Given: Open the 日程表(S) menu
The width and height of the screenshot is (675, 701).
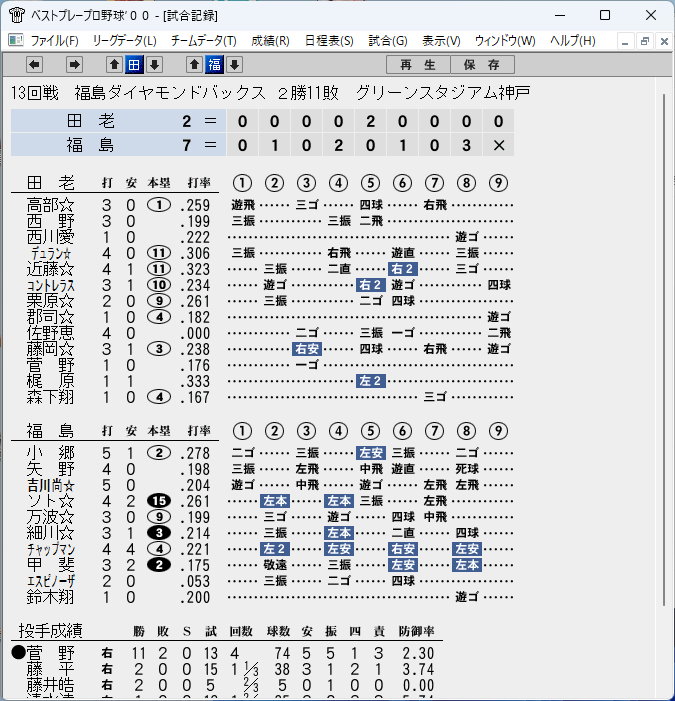Looking at the screenshot, I should point(329,41).
